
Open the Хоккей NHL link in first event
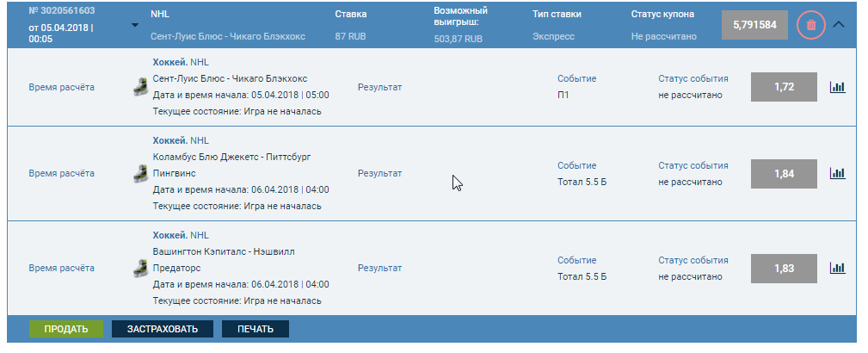(181, 63)
